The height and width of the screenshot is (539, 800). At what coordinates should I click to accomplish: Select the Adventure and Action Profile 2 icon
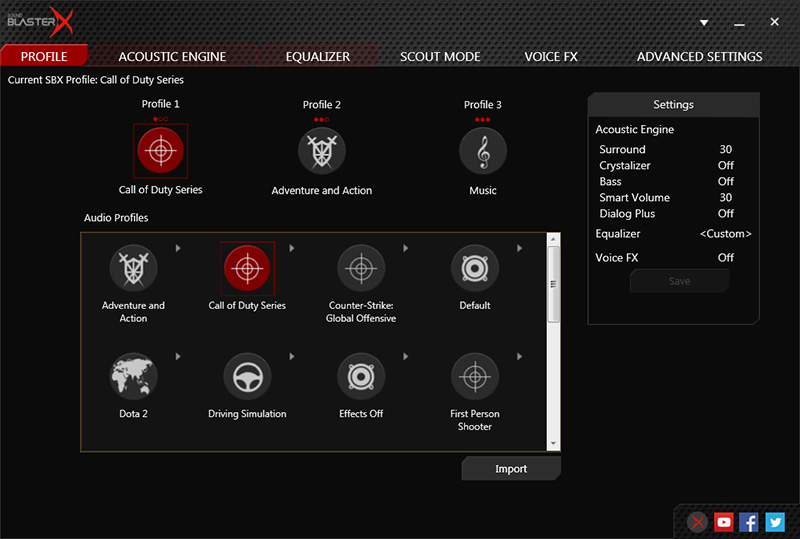point(321,150)
